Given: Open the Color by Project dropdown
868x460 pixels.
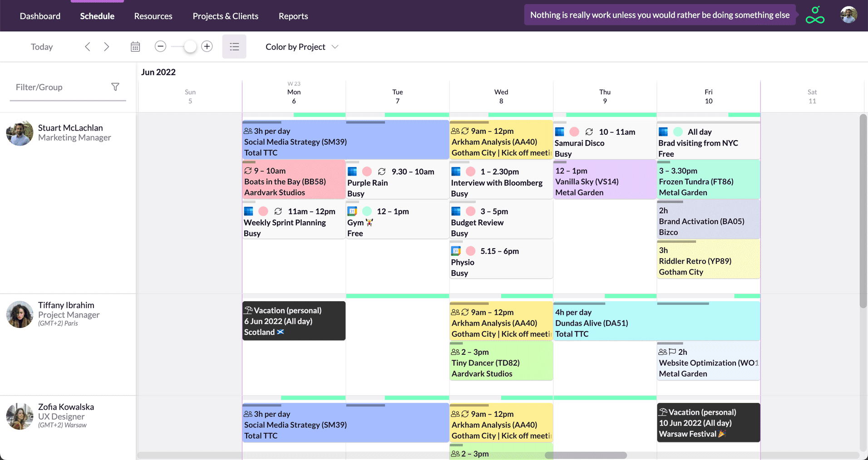Looking at the screenshot, I should pyautogui.click(x=301, y=46).
